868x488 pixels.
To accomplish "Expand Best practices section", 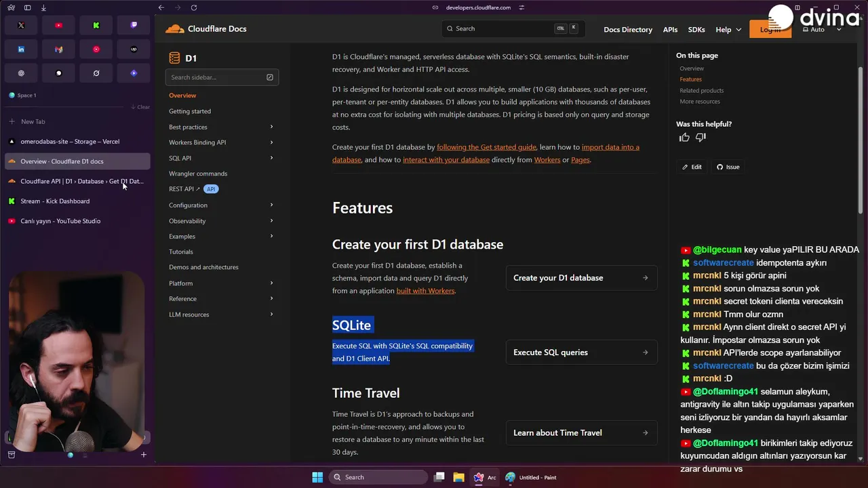I will tap(271, 127).
